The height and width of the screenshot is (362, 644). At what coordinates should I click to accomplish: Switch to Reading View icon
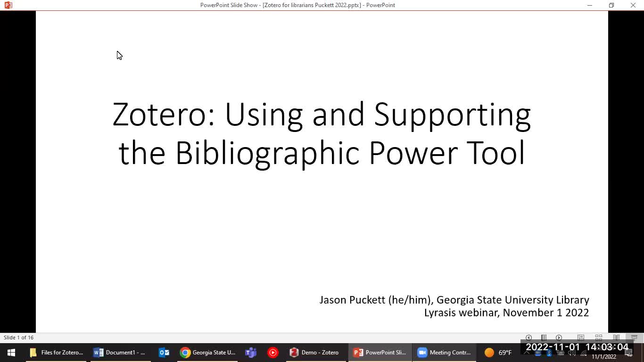(x=616, y=337)
